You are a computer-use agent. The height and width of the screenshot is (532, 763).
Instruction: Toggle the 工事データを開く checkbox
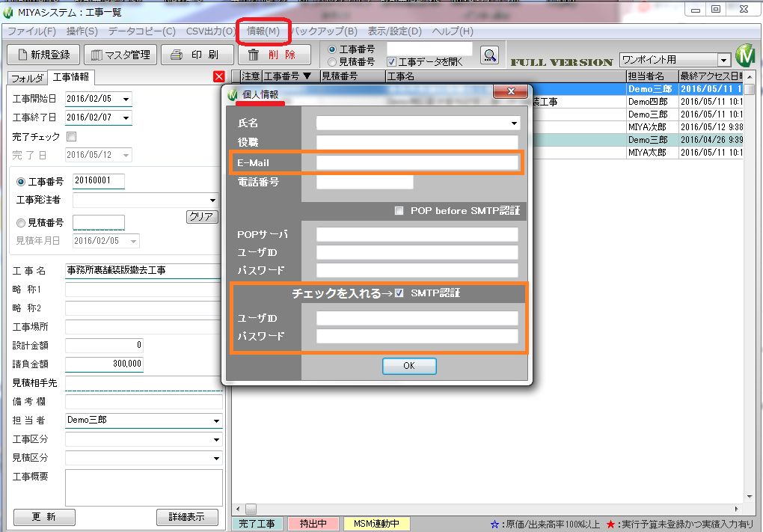tap(391, 62)
